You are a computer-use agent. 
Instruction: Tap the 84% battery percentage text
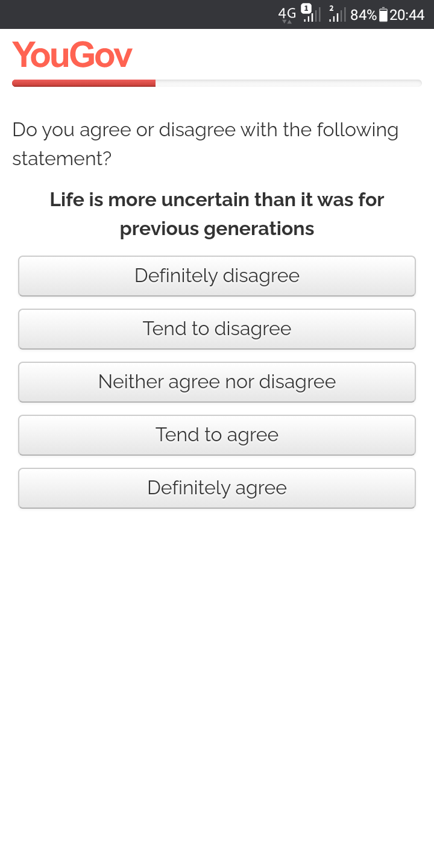363,14
